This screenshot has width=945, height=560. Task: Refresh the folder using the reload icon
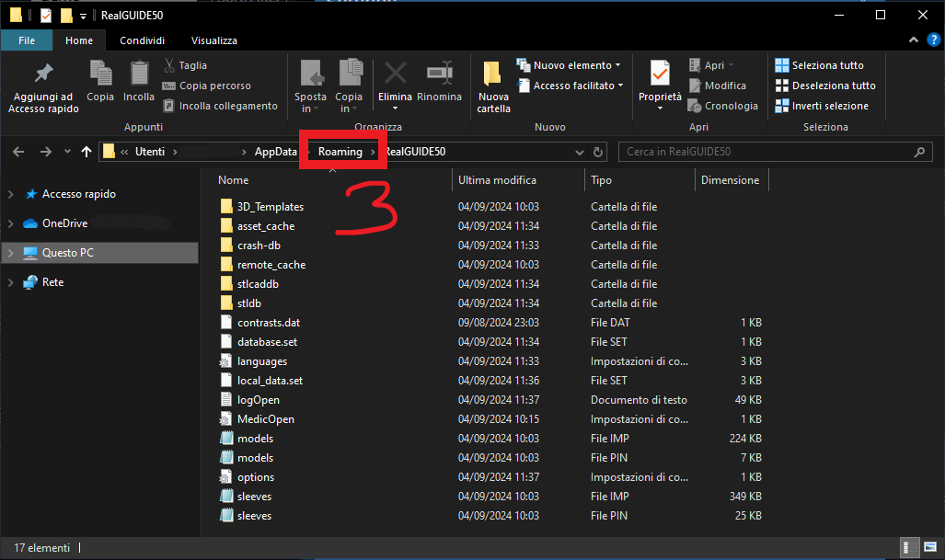(599, 152)
